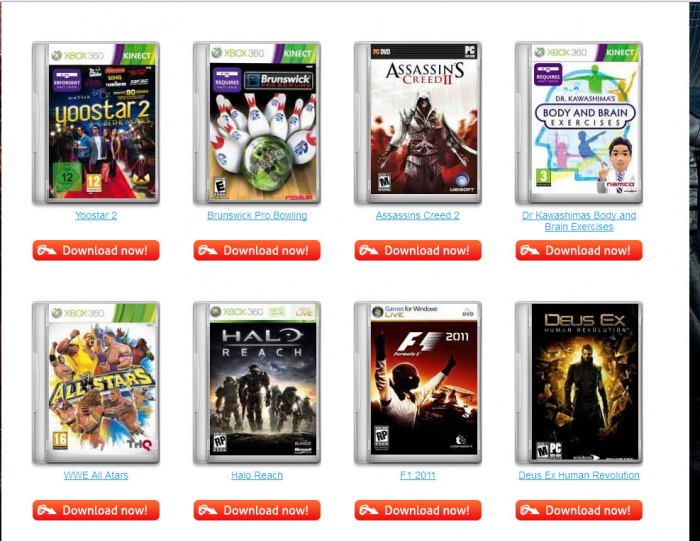Open the F1 2011 title link
The image size is (700, 541).
[418, 475]
